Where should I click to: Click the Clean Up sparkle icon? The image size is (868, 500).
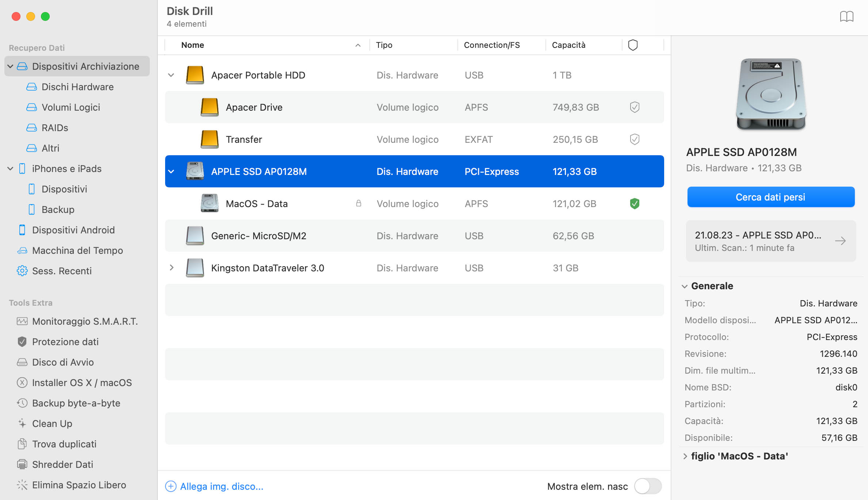[22, 423]
